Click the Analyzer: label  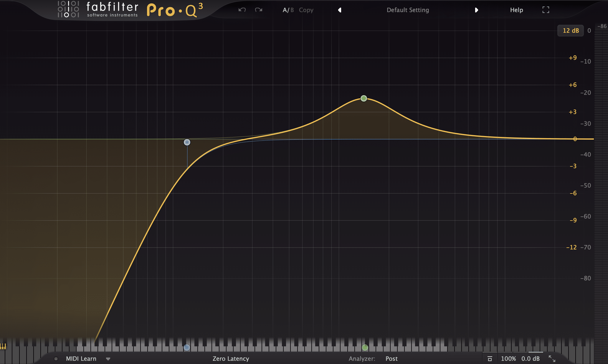tap(362, 359)
